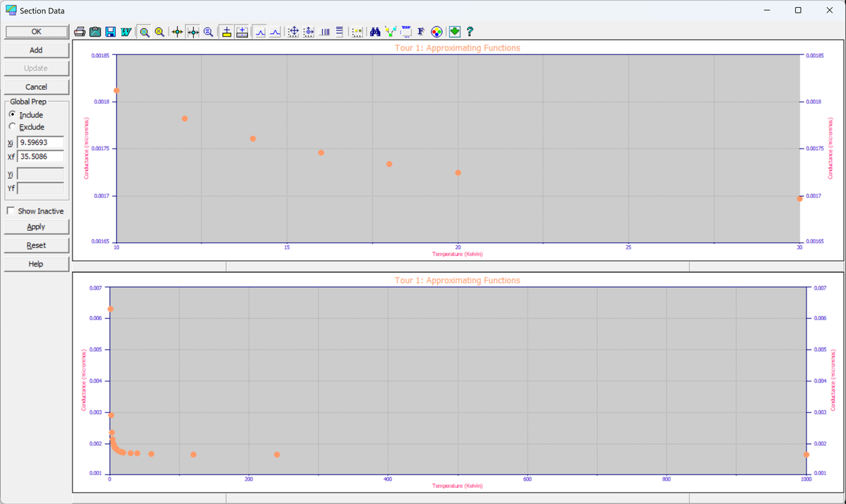Click the Xi input field

click(x=40, y=142)
